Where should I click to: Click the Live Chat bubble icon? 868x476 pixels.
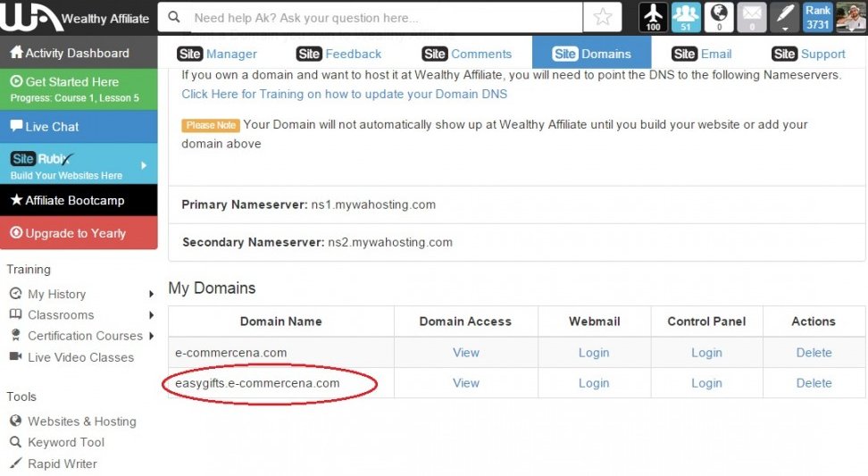[16, 126]
